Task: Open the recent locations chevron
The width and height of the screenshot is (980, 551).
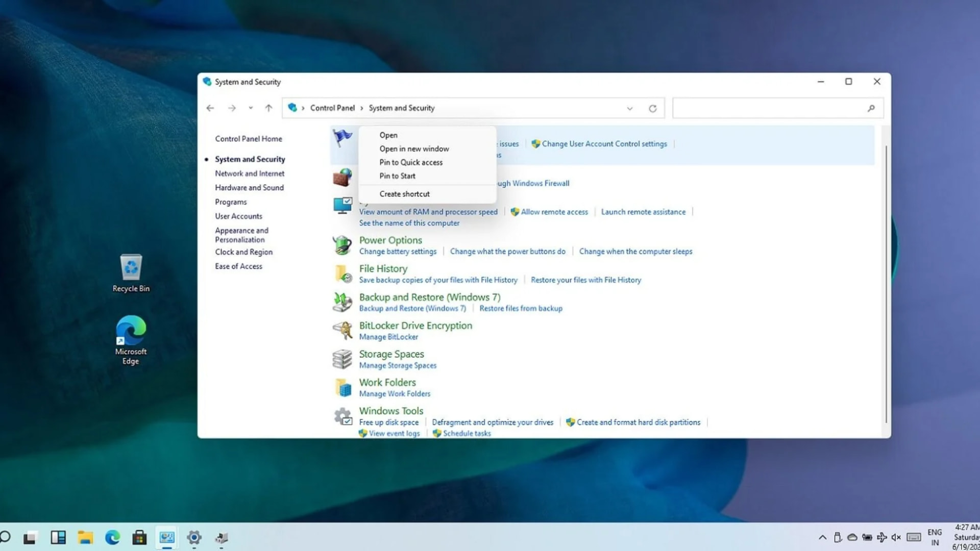Action: [x=250, y=108]
